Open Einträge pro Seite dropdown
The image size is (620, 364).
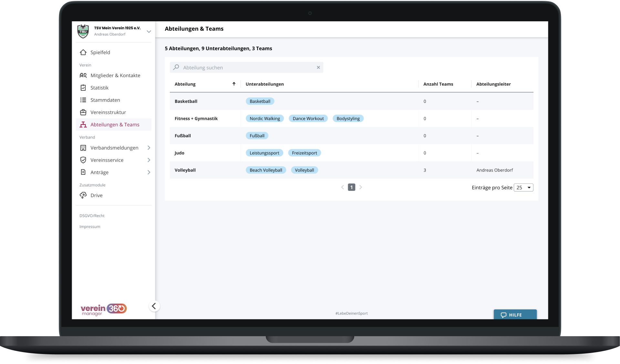click(x=523, y=187)
